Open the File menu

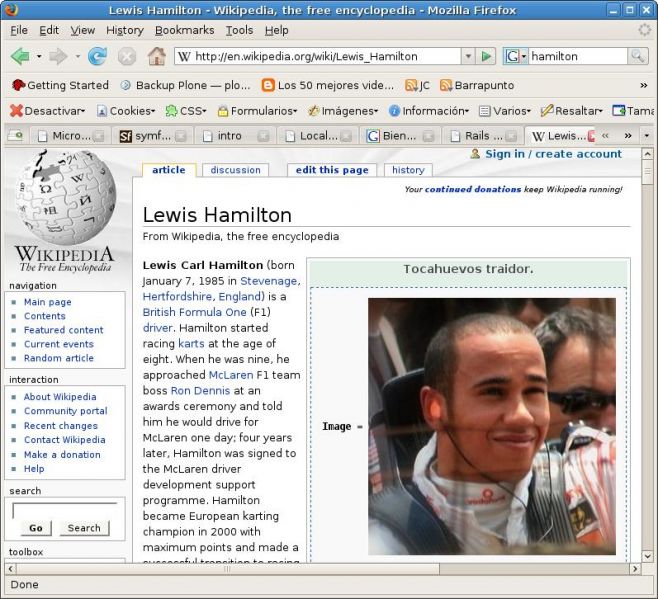click(x=19, y=30)
